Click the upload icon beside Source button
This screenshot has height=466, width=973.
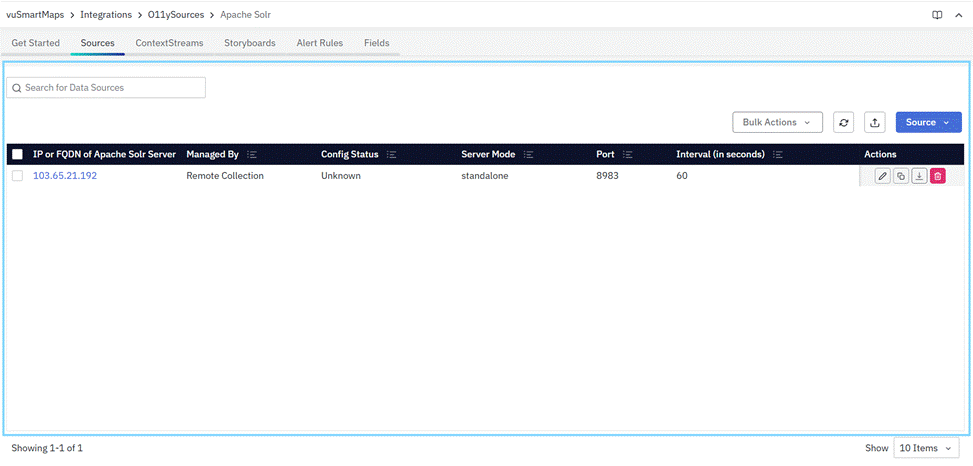(x=875, y=122)
